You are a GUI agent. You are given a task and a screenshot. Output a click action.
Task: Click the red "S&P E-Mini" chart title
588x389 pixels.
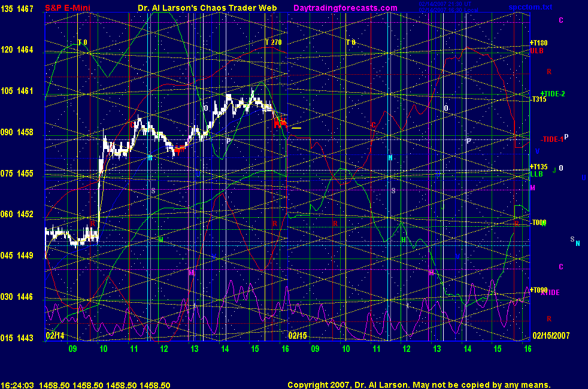click(68, 8)
